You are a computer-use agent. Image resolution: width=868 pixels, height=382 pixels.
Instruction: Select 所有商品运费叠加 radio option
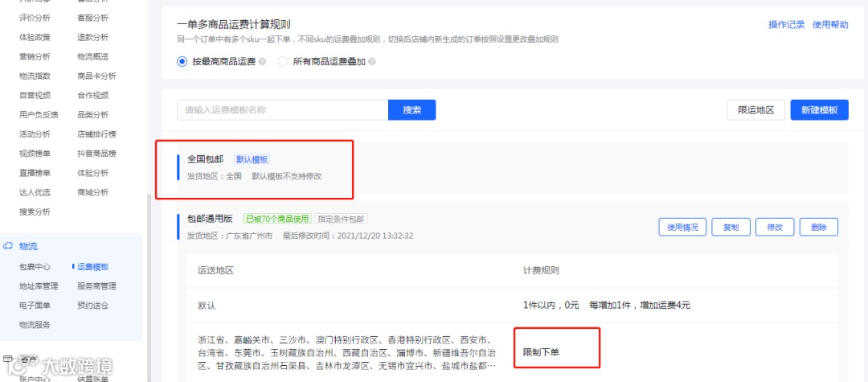pyautogui.click(x=283, y=62)
